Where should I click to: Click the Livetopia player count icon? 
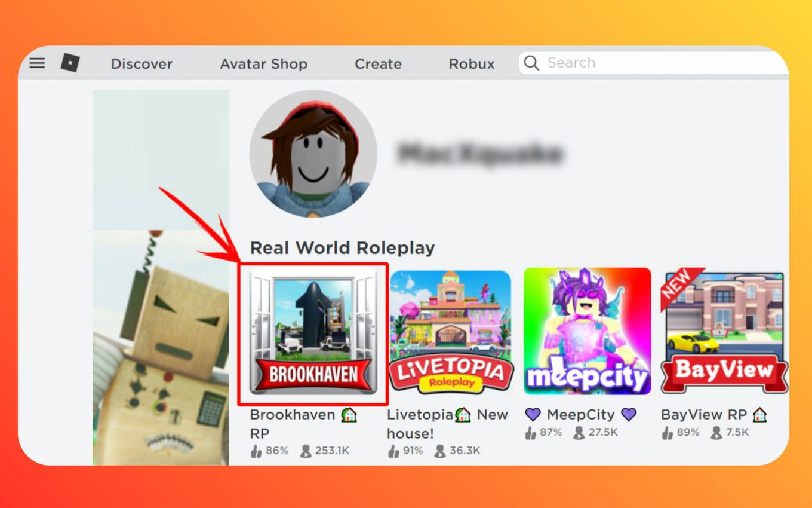[440, 451]
